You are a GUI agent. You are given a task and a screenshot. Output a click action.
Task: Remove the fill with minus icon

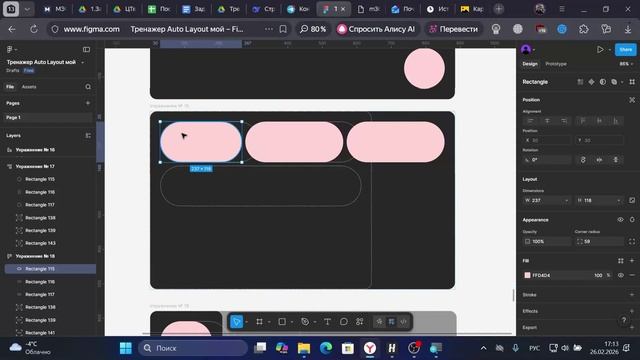[x=632, y=276]
